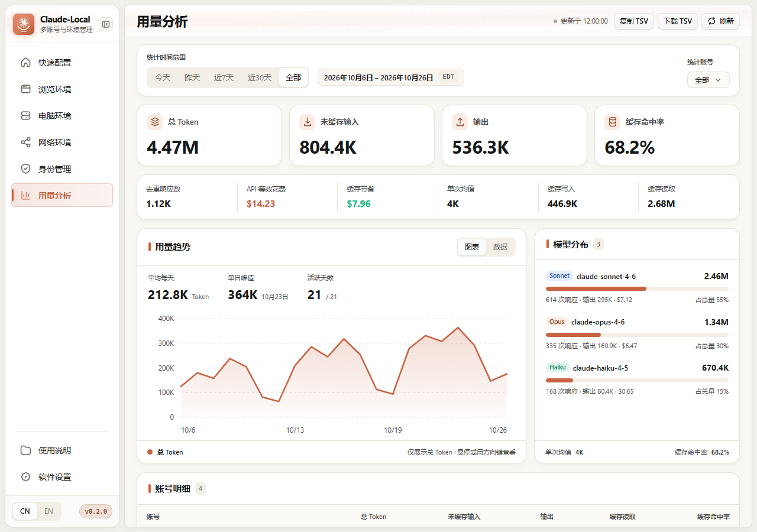Click the Claude-Local app logo icon
The image size is (757, 532).
(x=24, y=24)
